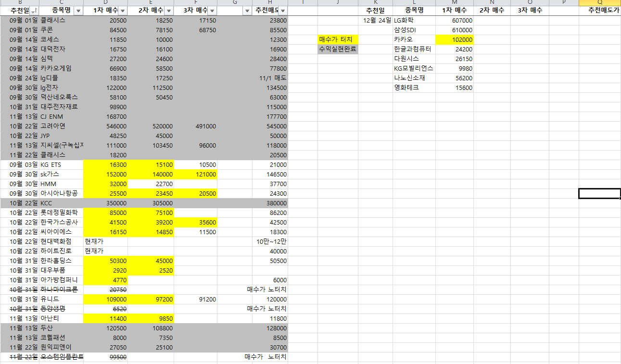Select the 나노신소재 cell
The width and height of the screenshot is (621, 364).
point(414,78)
